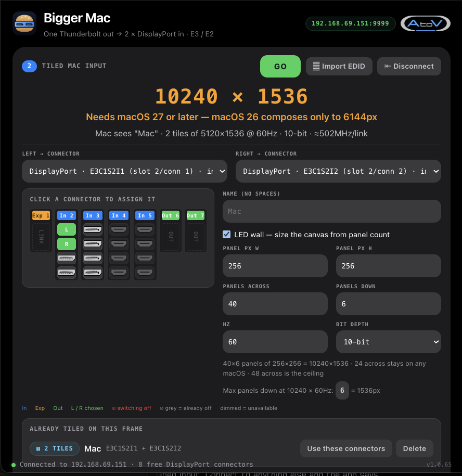Image resolution: width=462 pixels, height=476 pixels.
Task: Click the second HDMI connector in slot In 4
Action: (x=119, y=244)
